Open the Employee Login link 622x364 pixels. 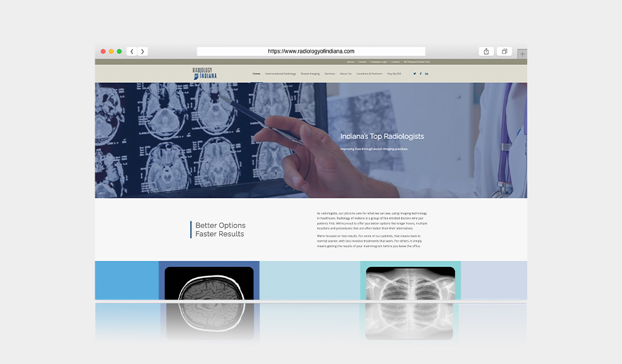tap(379, 62)
